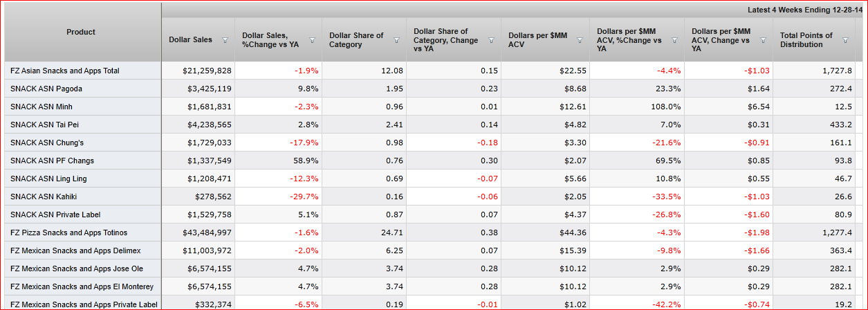
Task: Select the $43,484,997 Dollar Sales cell
Action: [x=207, y=232]
